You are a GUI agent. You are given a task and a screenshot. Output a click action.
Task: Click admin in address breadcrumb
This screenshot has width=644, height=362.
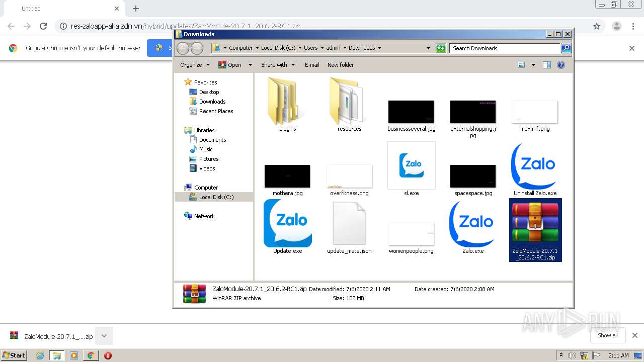[x=333, y=48]
